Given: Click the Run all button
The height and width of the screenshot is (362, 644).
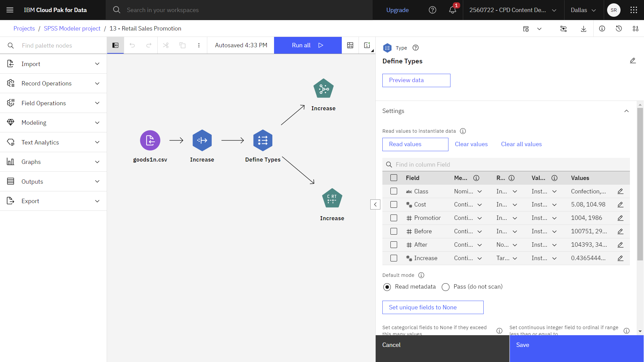Looking at the screenshot, I should point(308,45).
